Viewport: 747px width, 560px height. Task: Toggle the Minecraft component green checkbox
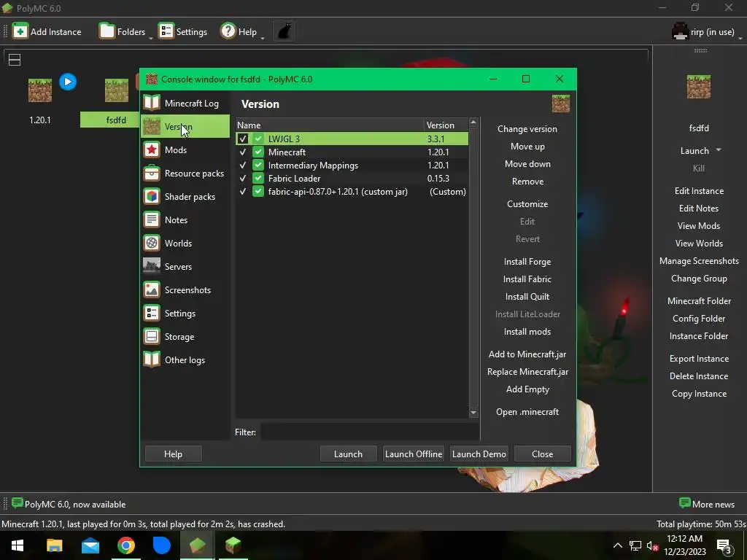pos(258,152)
